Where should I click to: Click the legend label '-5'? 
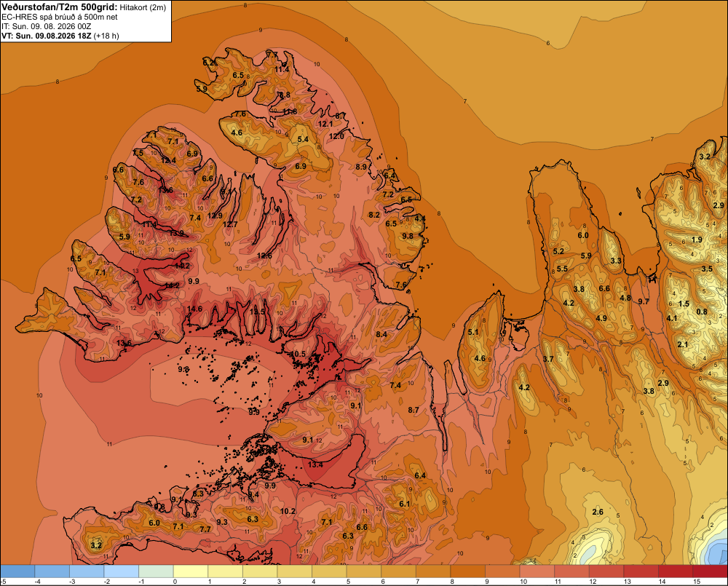click(x=3, y=582)
